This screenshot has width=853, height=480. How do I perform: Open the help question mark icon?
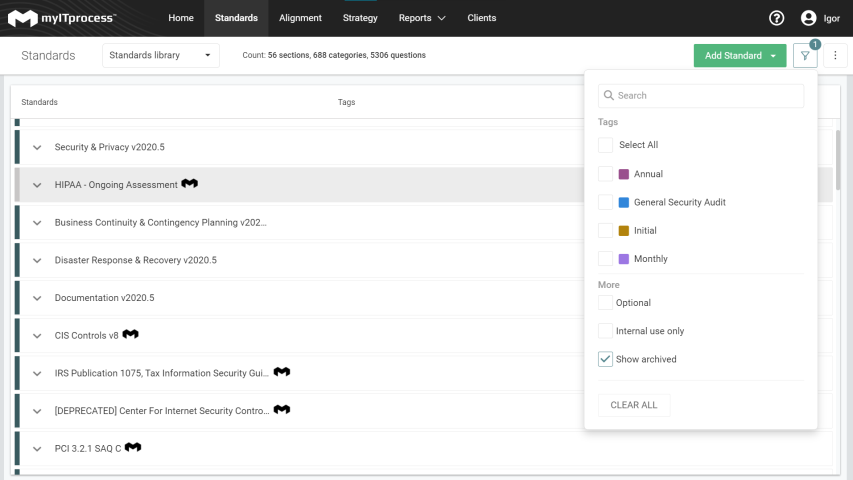pyautogui.click(x=776, y=18)
